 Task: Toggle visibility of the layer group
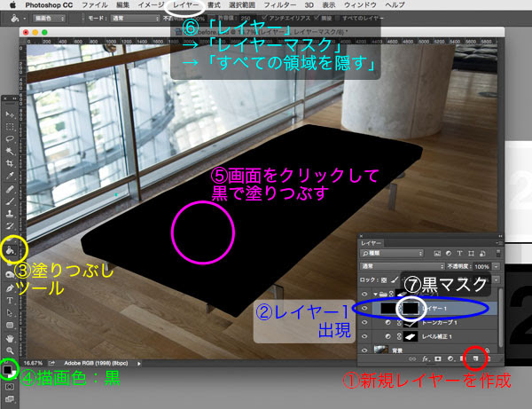[x=364, y=294]
